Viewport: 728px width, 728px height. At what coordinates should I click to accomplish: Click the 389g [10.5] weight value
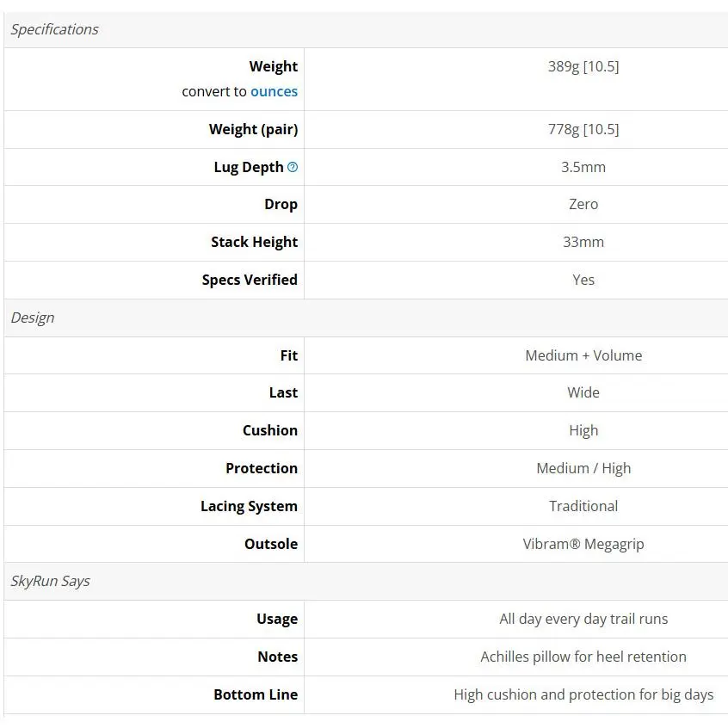(x=583, y=66)
